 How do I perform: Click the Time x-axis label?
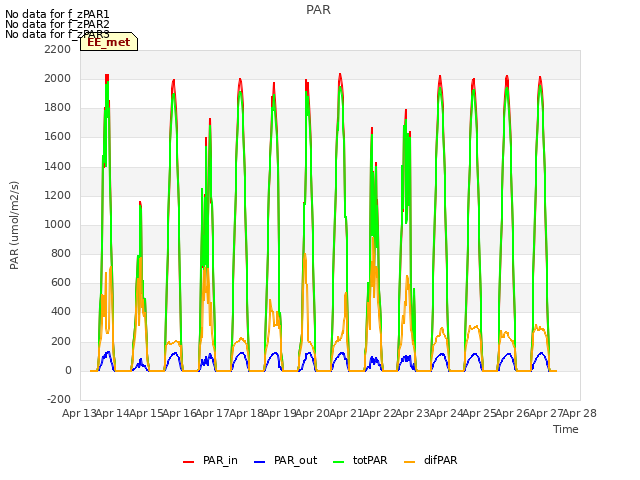[566, 429]
